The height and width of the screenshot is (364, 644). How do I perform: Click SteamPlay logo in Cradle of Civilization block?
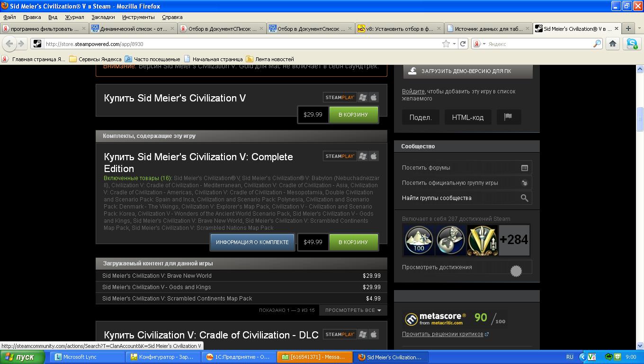point(340,334)
